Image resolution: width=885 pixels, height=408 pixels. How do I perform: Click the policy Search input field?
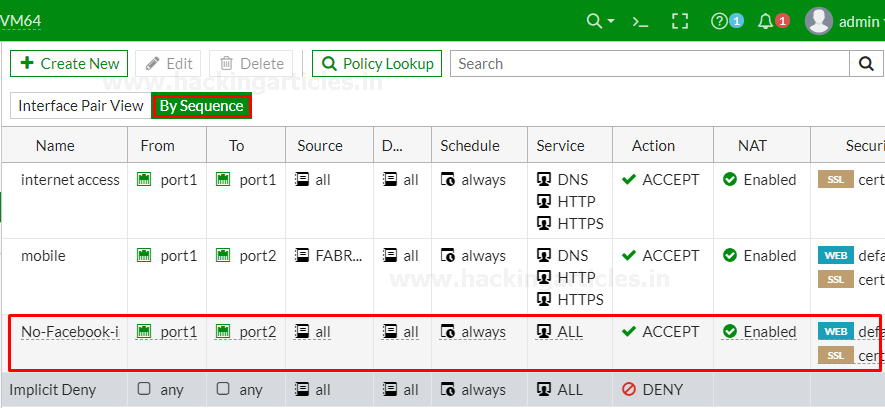[x=650, y=64]
